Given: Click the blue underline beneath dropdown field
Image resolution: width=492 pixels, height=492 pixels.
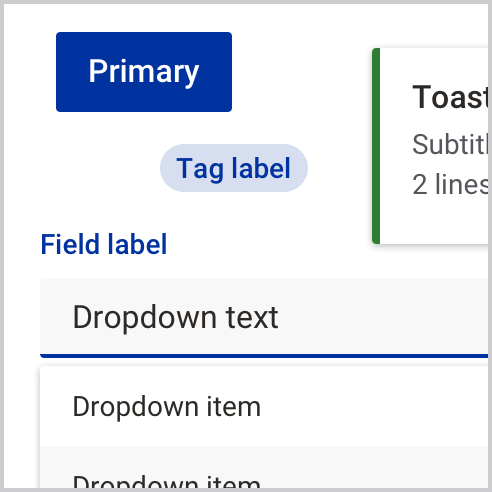Looking at the screenshot, I should tap(264, 356).
